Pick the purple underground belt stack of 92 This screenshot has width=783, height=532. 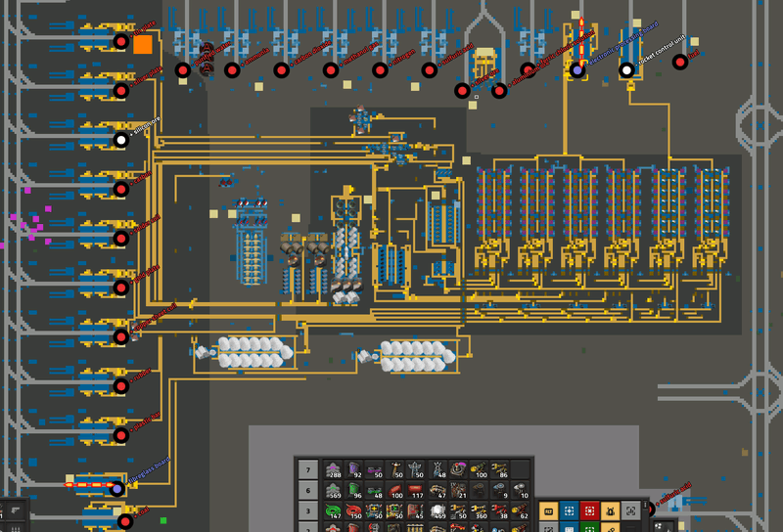click(353, 469)
